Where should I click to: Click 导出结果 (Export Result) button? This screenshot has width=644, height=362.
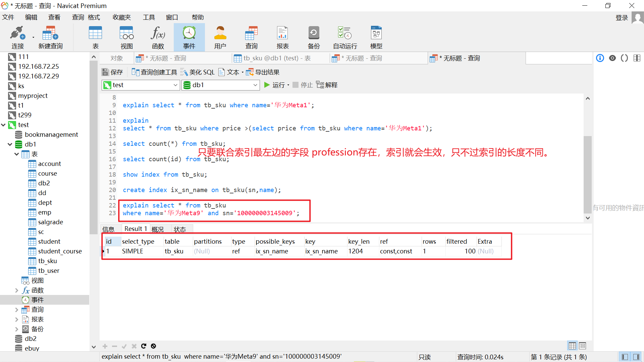tap(263, 72)
